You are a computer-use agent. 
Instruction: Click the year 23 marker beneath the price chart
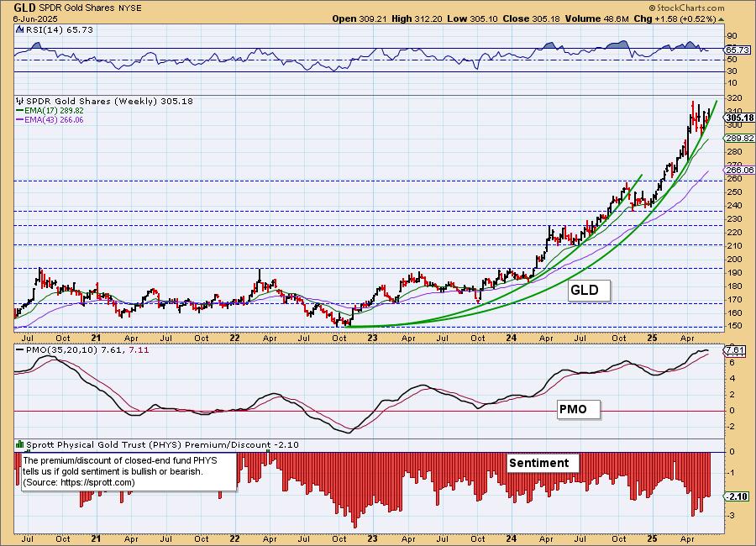tap(372, 339)
